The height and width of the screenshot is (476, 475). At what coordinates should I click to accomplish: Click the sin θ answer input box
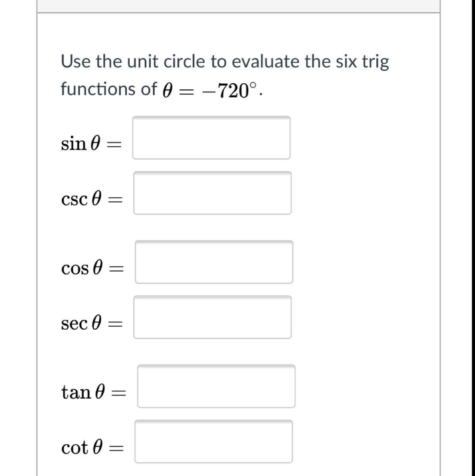211,138
